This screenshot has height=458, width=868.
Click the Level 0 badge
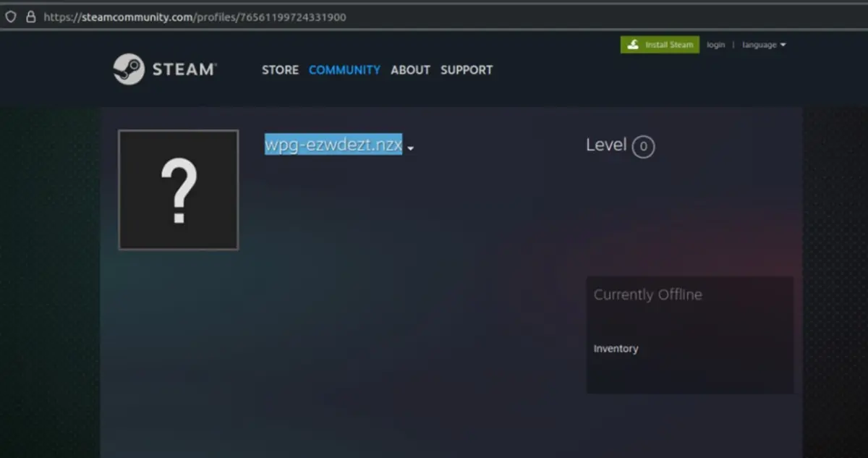pyautogui.click(x=643, y=147)
